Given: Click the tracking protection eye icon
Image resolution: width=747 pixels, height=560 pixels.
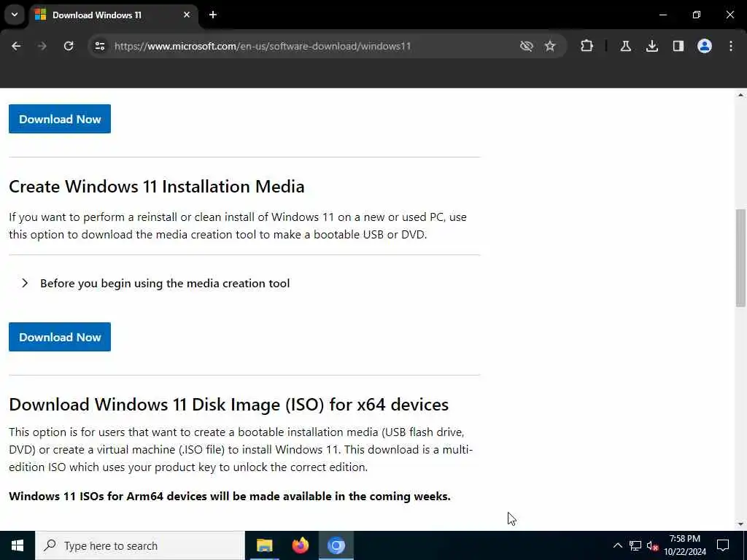Looking at the screenshot, I should (x=527, y=46).
